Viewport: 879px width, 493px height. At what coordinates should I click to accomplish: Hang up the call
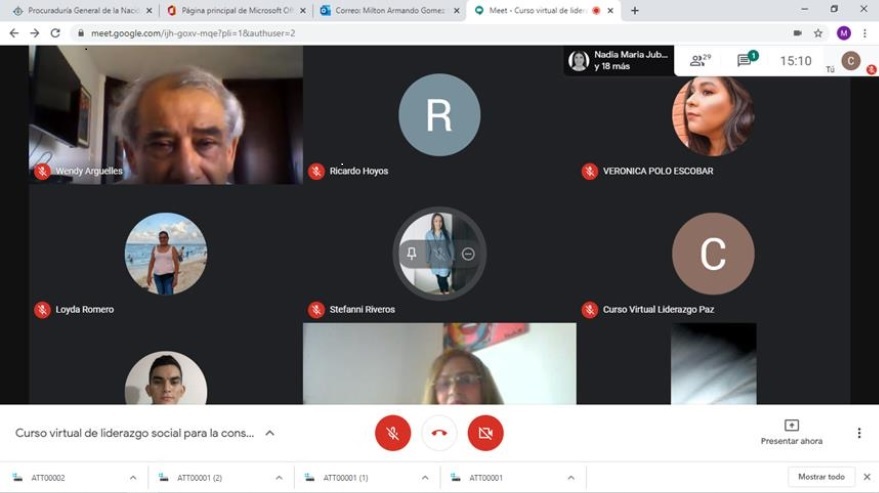439,433
